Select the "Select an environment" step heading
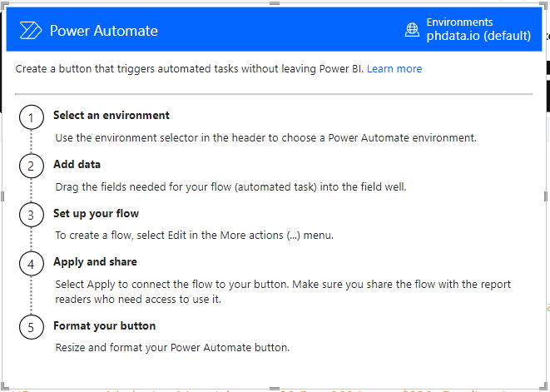The width and height of the screenshot is (550, 392). [x=111, y=116]
